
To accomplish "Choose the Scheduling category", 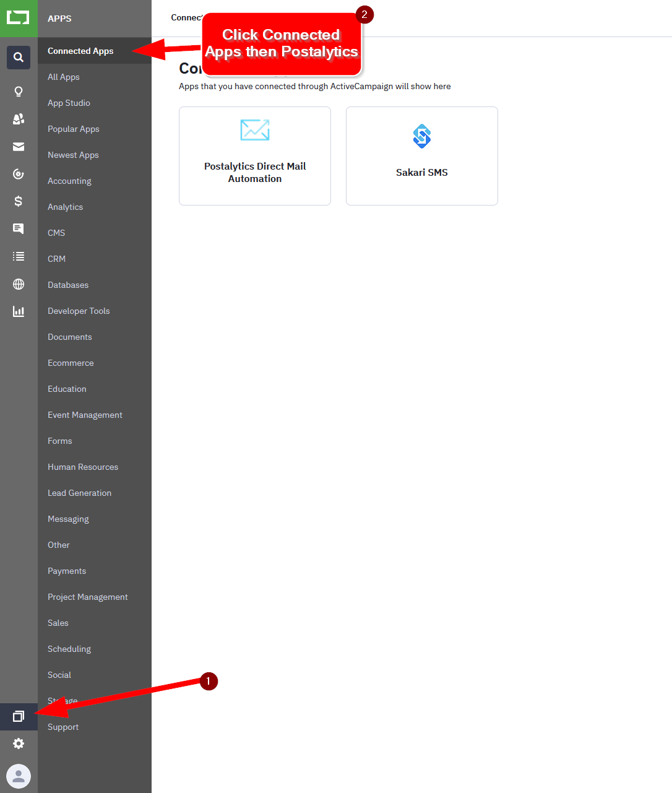I will [x=95, y=649].
